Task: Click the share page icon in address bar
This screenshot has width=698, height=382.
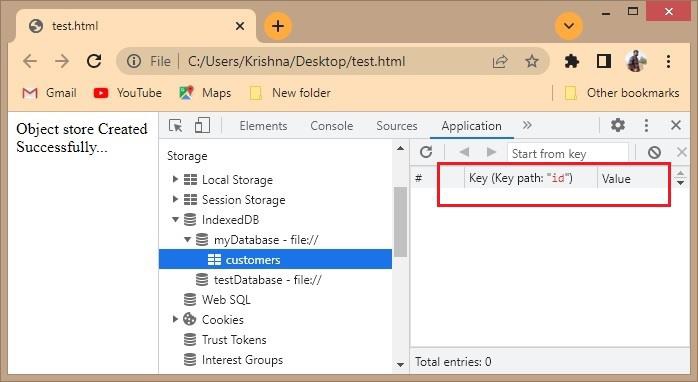Action: tap(500, 61)
